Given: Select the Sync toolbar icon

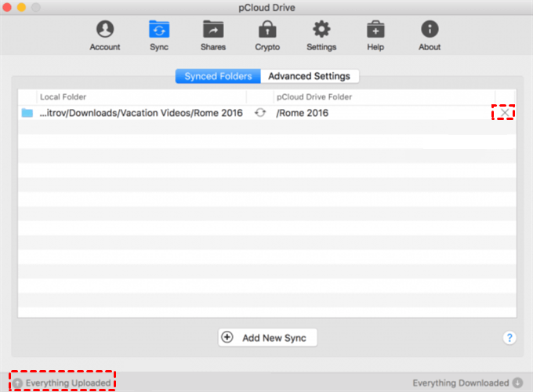Looking at the screenshot, I should 159,36.
